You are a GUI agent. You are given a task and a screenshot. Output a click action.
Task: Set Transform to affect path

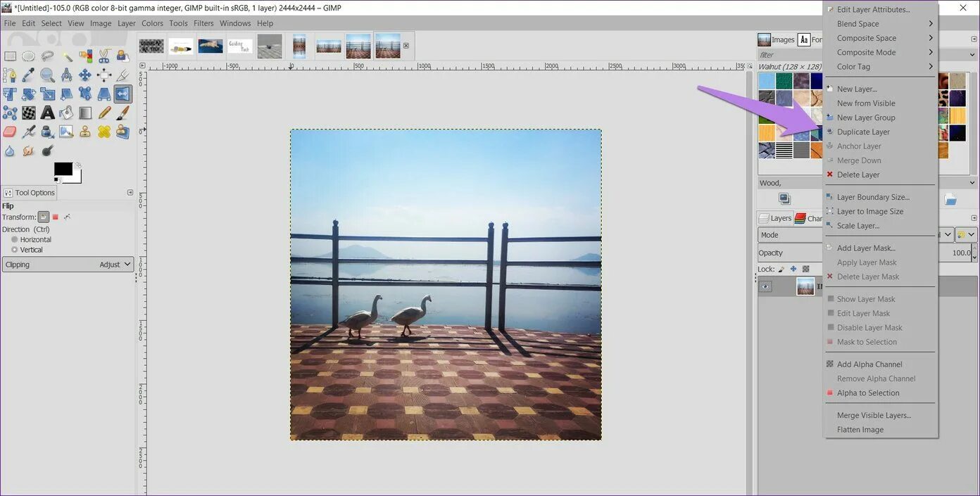click(x=68, y=217)
